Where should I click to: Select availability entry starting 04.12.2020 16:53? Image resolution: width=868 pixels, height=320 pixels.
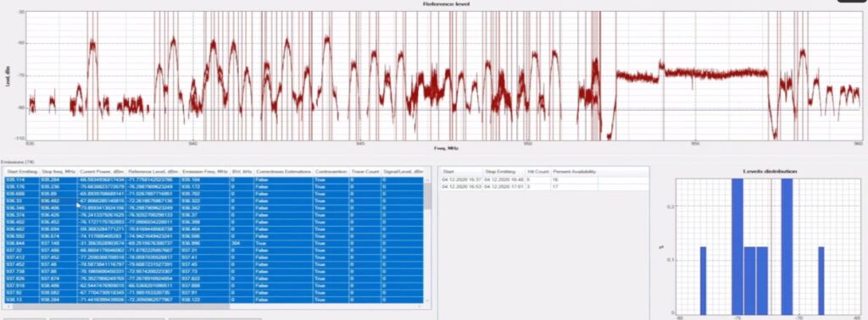pyautogui.click(x=543, y=187)
